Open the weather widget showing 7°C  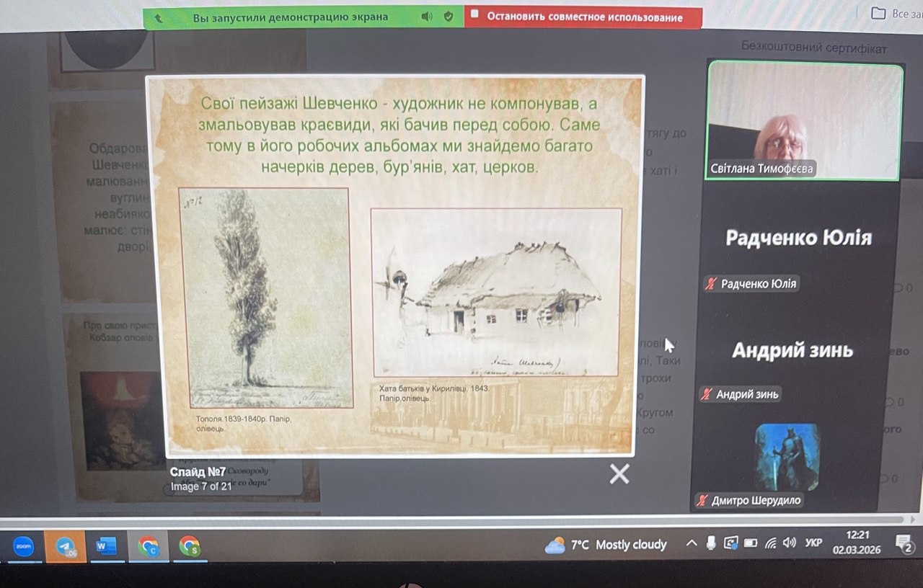tap(606, 545)
